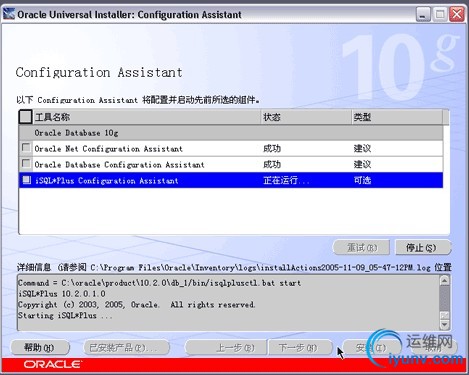
Task: Click the 重试(R) button
Action: [x=361, y=248]
